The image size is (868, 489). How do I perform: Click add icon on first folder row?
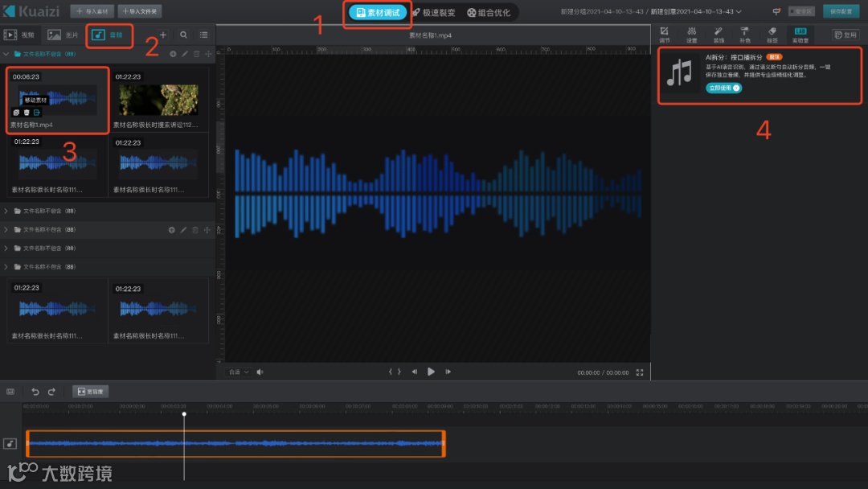click(173, 54)
